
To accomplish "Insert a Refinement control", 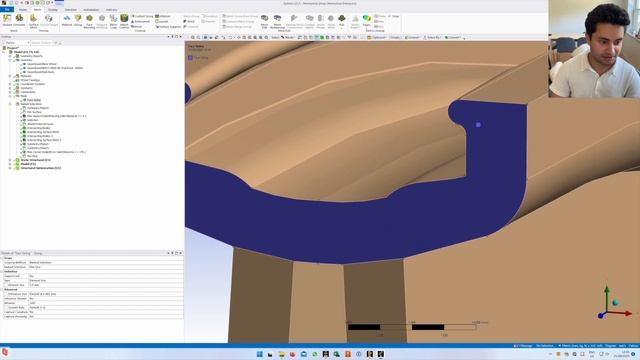I will coord(141,21).
